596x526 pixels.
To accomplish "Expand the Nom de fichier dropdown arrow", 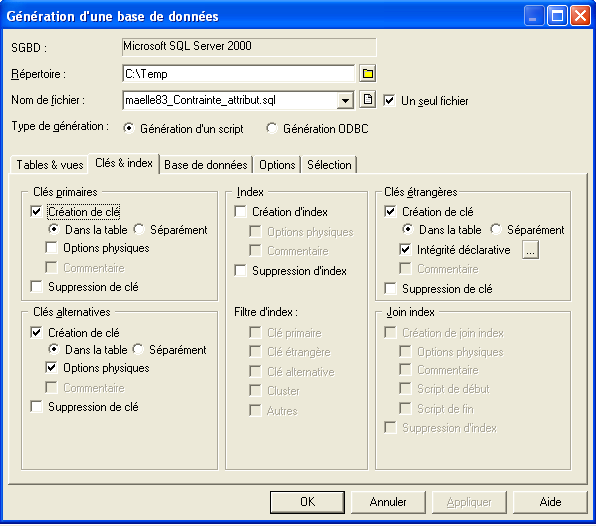I will pos(345,101).
